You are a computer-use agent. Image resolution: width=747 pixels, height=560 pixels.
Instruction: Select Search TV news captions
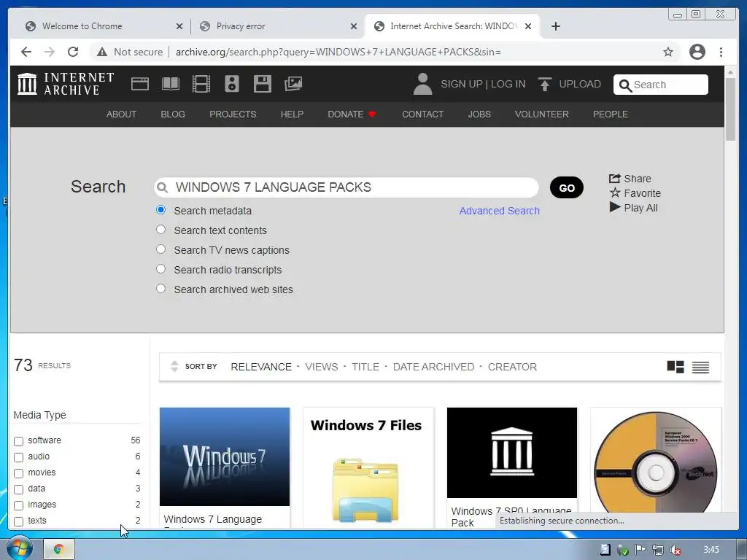point(161,249)
